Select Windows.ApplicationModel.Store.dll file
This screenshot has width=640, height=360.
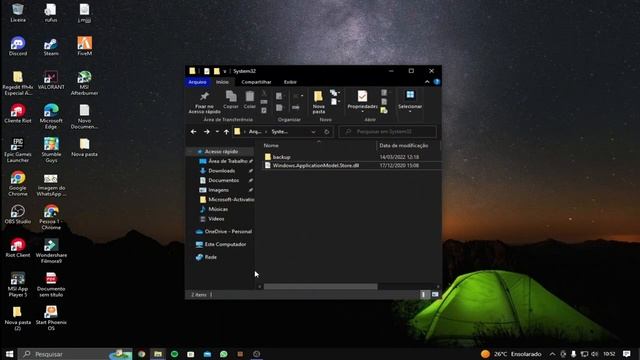[x=316, y=165]
